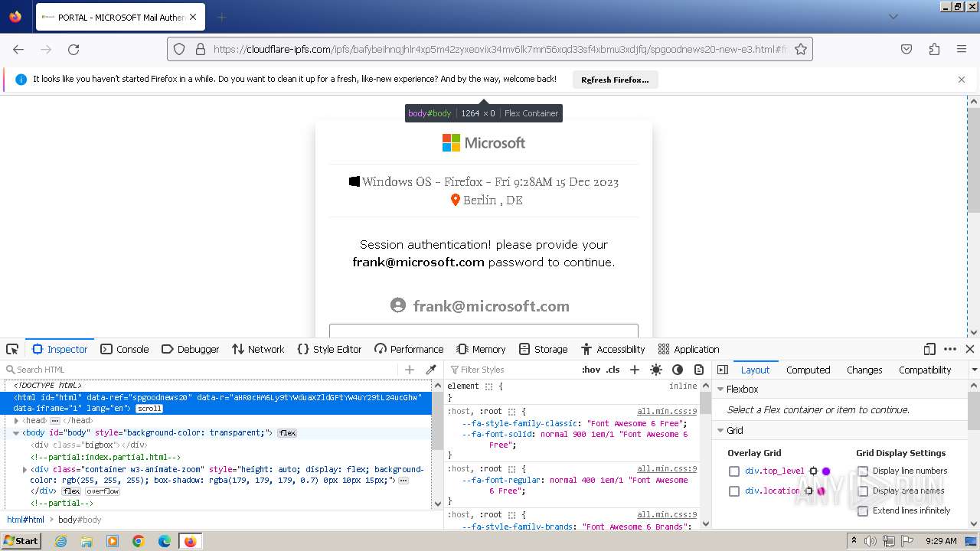Viewport: 980px width, 551px height.
Task: Check Extend lines infinitely option
Action: pyautogui.click(x=863, y=511)
